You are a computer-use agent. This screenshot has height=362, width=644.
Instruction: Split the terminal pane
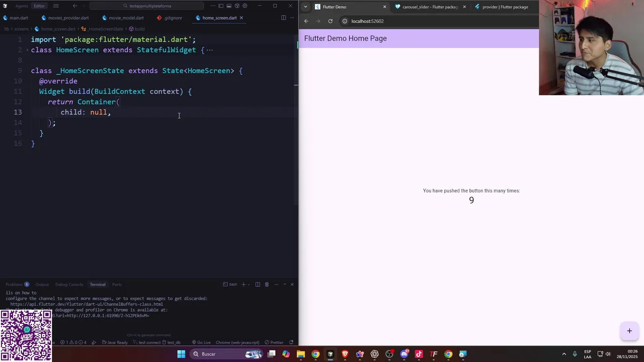click(x=258, y=285)
